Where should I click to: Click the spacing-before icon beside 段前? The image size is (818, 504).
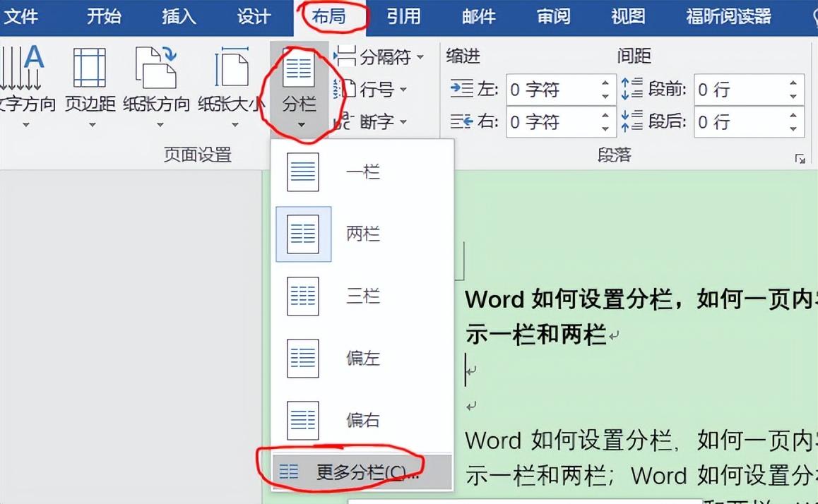pos(632,89)
